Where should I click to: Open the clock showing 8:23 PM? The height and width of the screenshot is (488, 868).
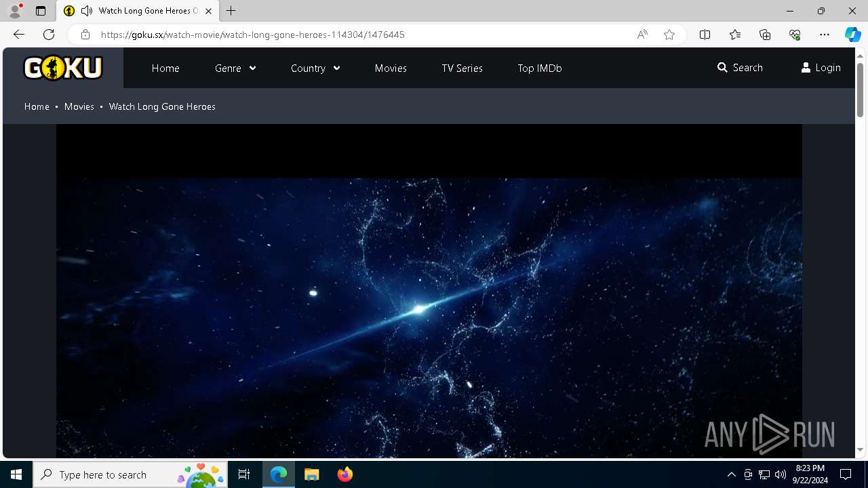coord(810,474)
